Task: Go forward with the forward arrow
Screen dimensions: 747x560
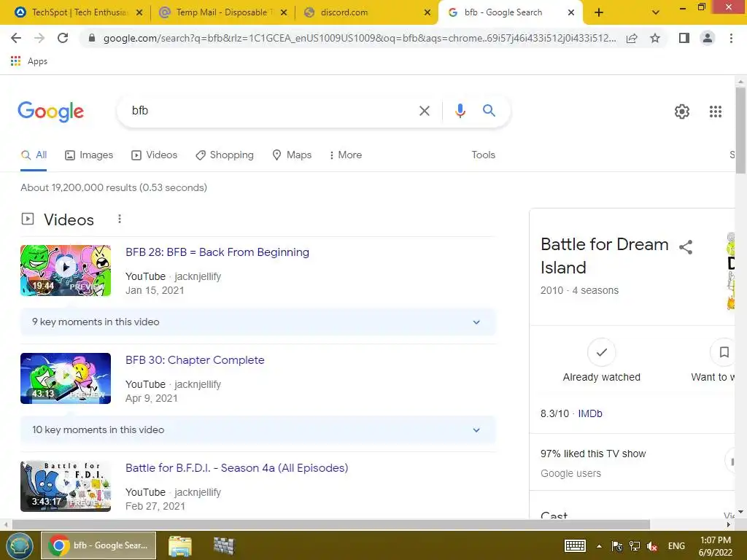Action: (x=39, y=38)
